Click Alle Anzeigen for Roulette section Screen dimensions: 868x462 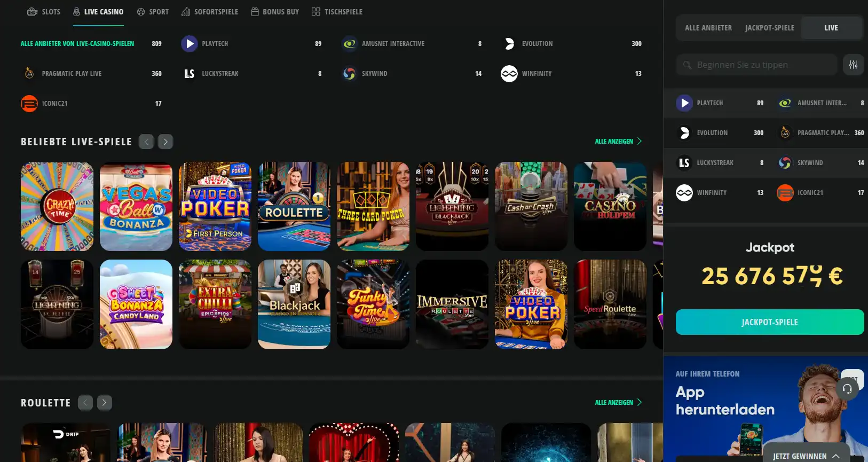tap(618, 403)
